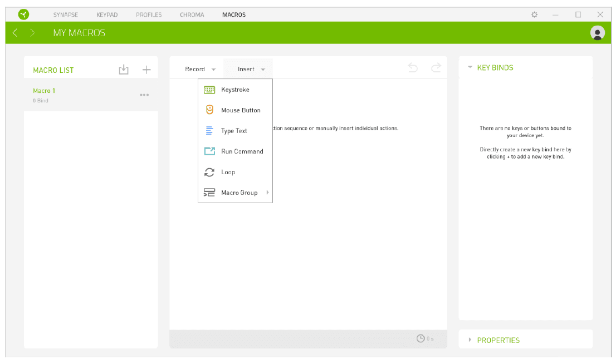Select Macro 1 in the macro list

[45, 91]
